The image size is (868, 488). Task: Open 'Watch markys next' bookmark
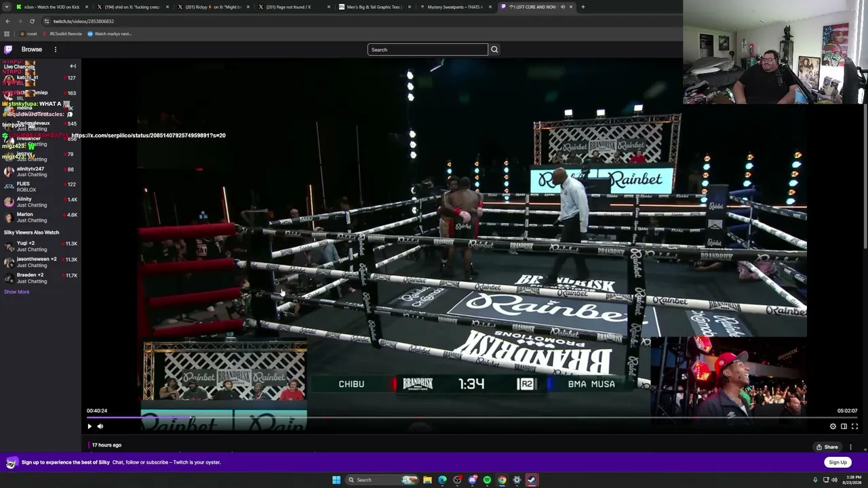coord(109,34)
